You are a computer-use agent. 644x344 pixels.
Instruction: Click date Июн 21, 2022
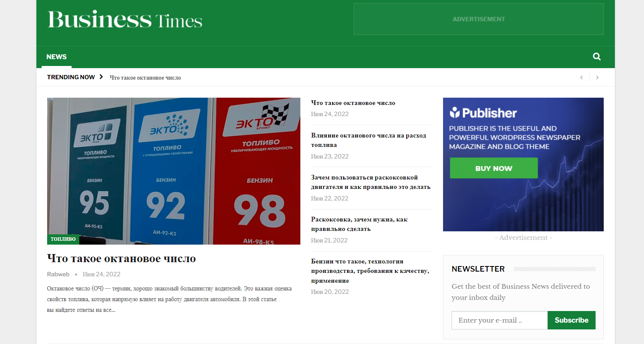coord(329,240)
